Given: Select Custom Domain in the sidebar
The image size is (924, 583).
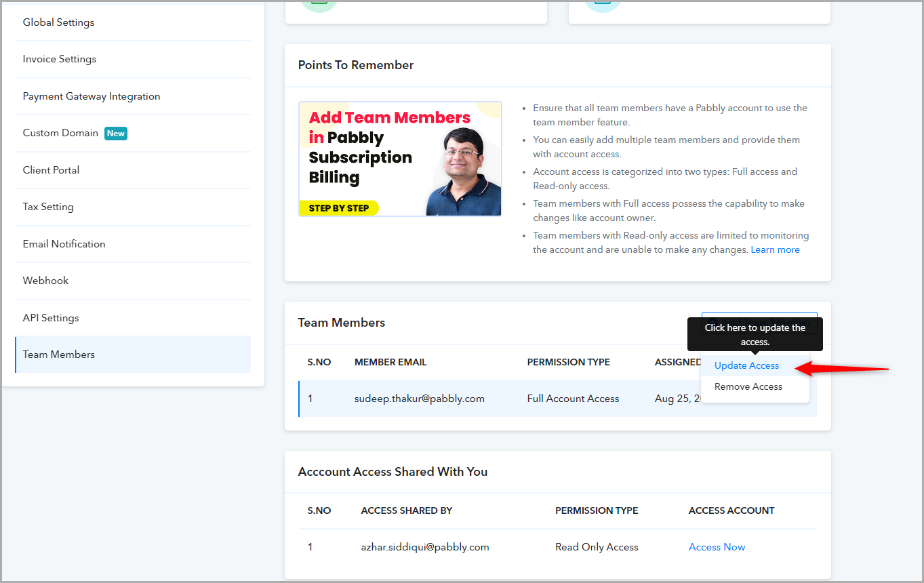Looking at the screenshot, I should coord(133,133).
